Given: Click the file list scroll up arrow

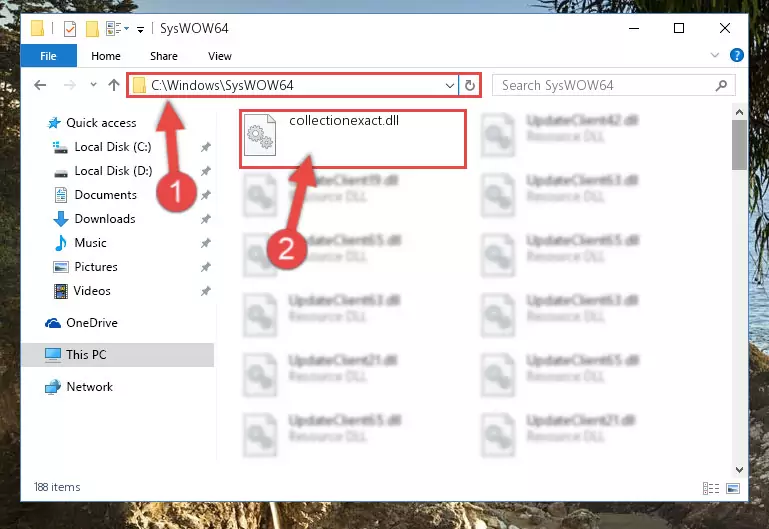Looking at the screenshot, I should pyautogui.click(x=739, y=112).
